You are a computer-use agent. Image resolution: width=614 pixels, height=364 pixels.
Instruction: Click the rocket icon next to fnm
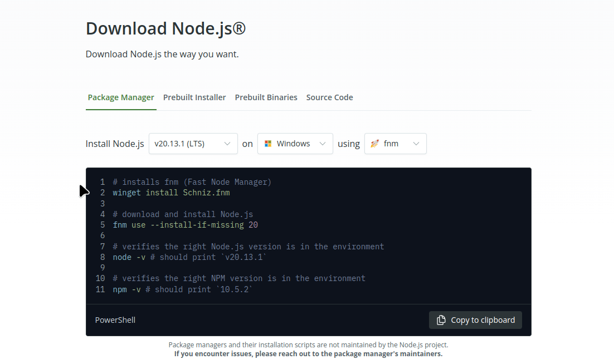374,144
